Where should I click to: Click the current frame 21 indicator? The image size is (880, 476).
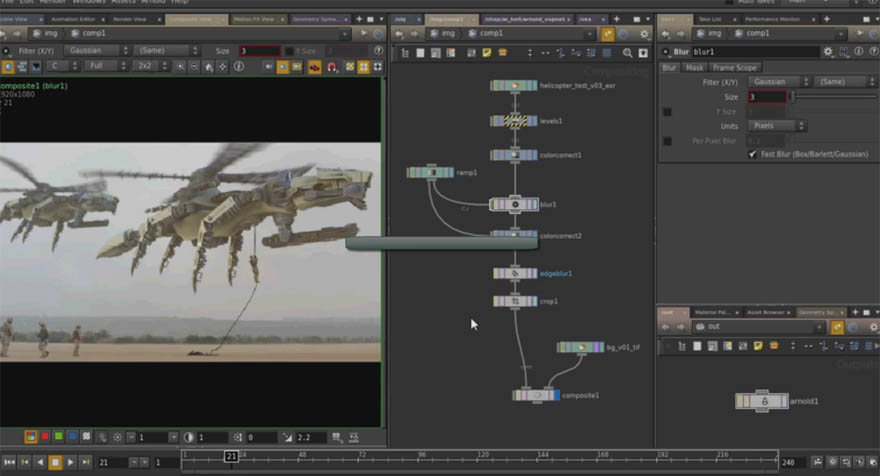pos(231,456)
